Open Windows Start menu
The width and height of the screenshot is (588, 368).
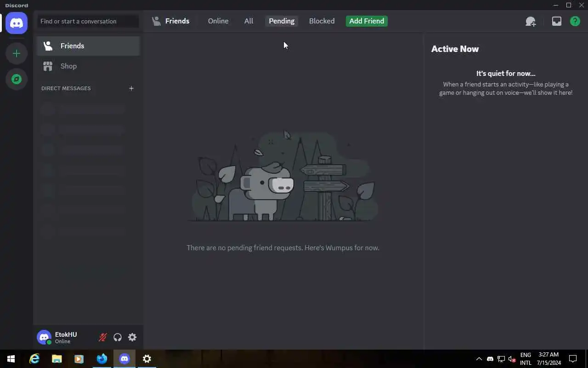coord(11,359)
